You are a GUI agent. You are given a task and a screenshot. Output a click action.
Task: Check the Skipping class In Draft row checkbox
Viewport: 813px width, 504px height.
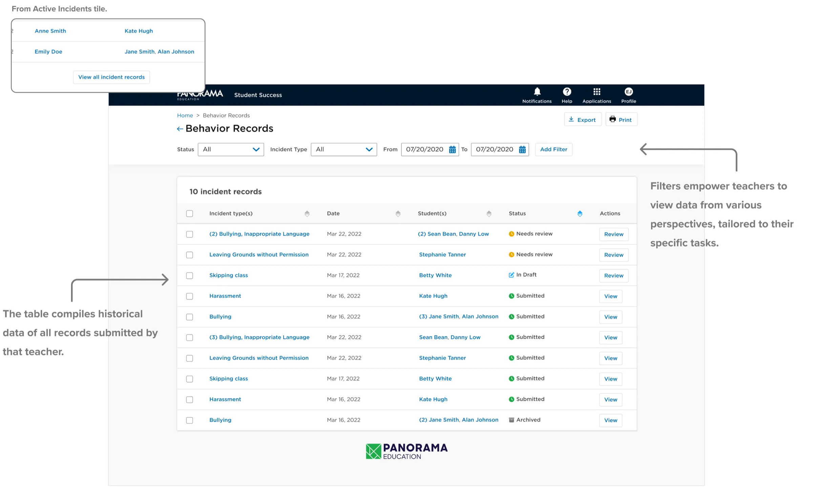click(189, 276)
